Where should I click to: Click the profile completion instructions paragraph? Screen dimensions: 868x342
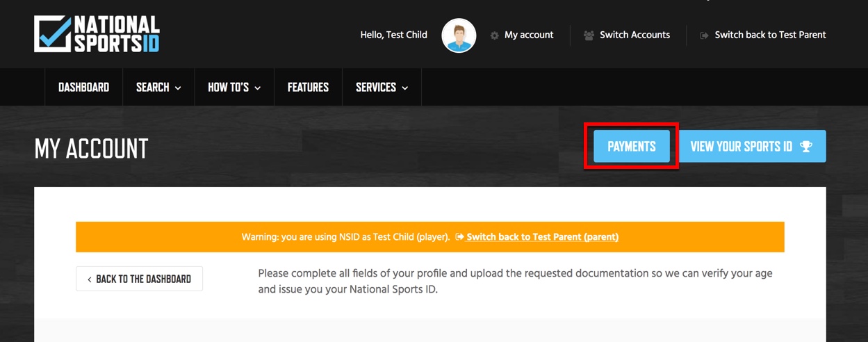coord(515,281)
